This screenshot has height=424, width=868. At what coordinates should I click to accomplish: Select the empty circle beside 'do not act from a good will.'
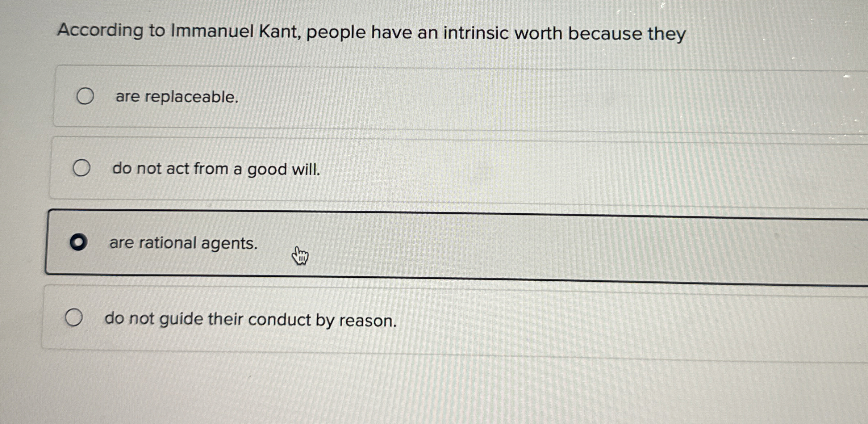[82, 167]
